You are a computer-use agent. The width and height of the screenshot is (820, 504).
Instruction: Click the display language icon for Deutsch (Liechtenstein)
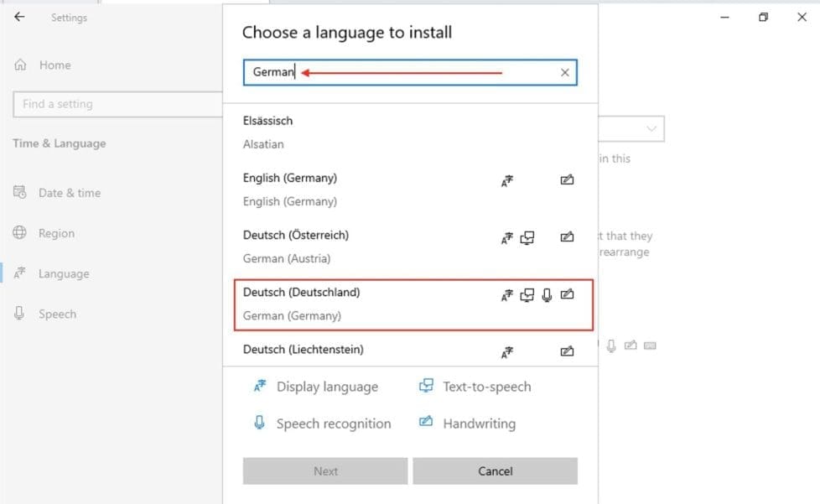point(507,351)
